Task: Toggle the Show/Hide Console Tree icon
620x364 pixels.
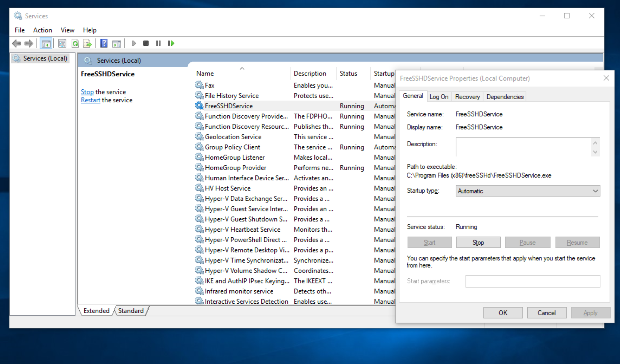Action: pos(46,43)
